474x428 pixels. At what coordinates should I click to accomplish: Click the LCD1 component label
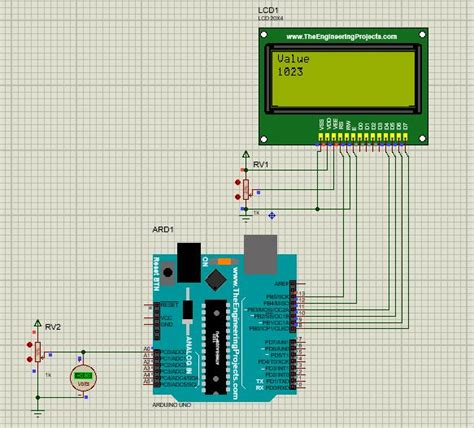(x=268, y=10)
